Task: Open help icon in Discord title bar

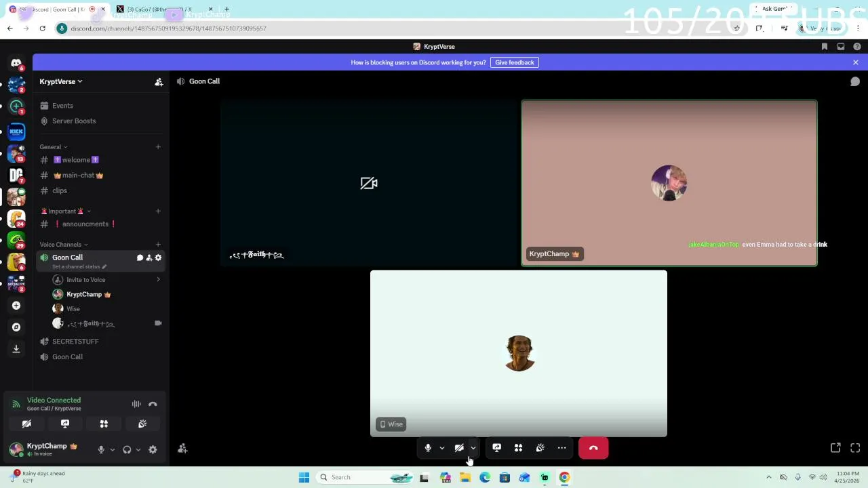Action: point(857,47)
